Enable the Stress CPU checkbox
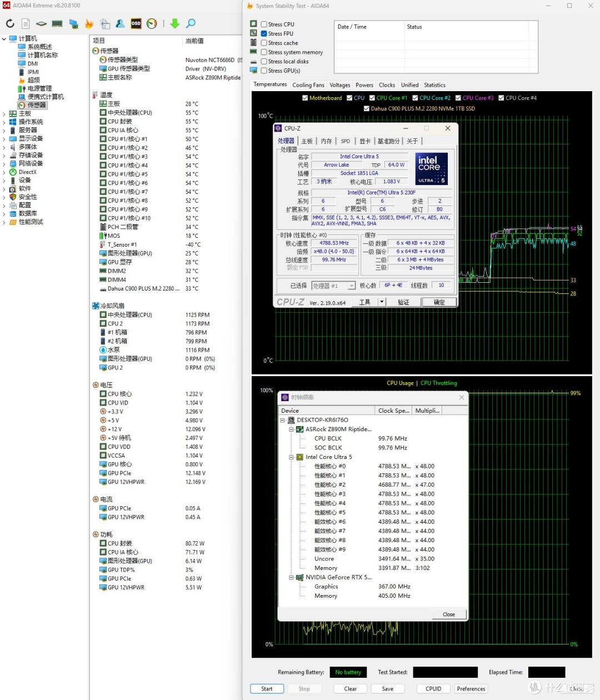The image size is (600, 700). coord(264,24)
